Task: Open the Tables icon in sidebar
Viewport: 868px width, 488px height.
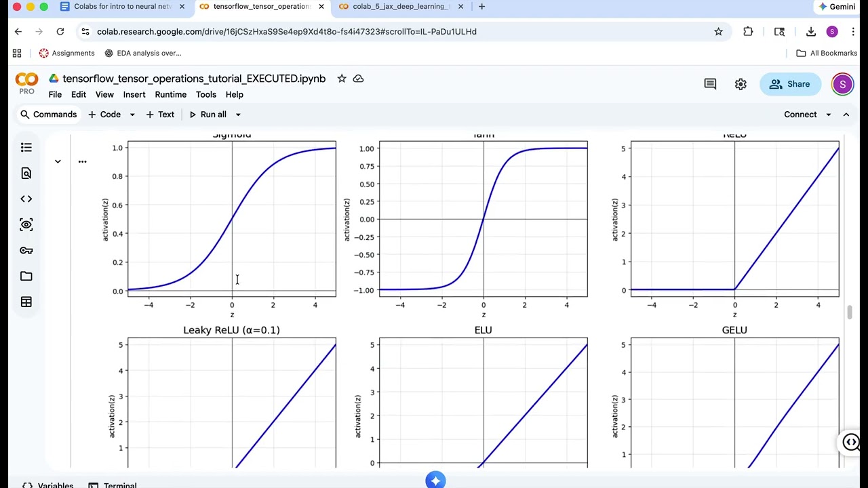Action: click(x=26, y=302)
